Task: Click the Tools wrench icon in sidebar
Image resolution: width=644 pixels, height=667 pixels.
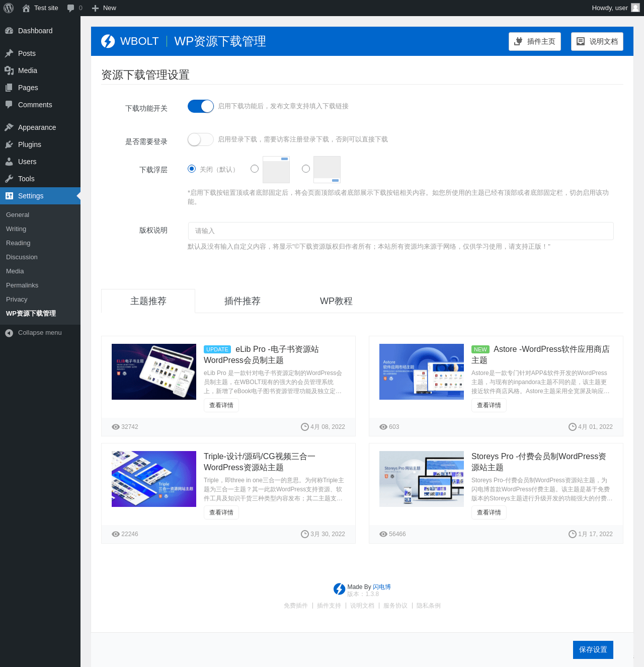Action: [9, 179]
